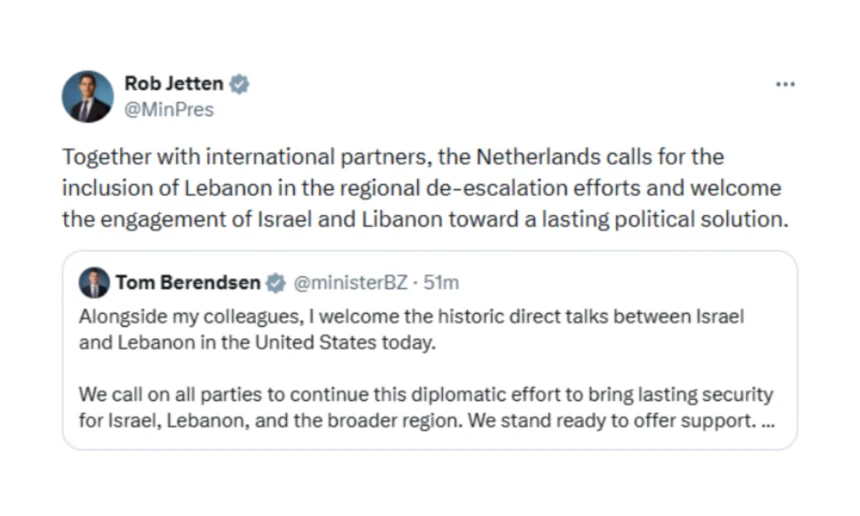Expand quoted post via trailing ellipsis
The width and height of the screenshot is (860, 516).
point(767,421)
